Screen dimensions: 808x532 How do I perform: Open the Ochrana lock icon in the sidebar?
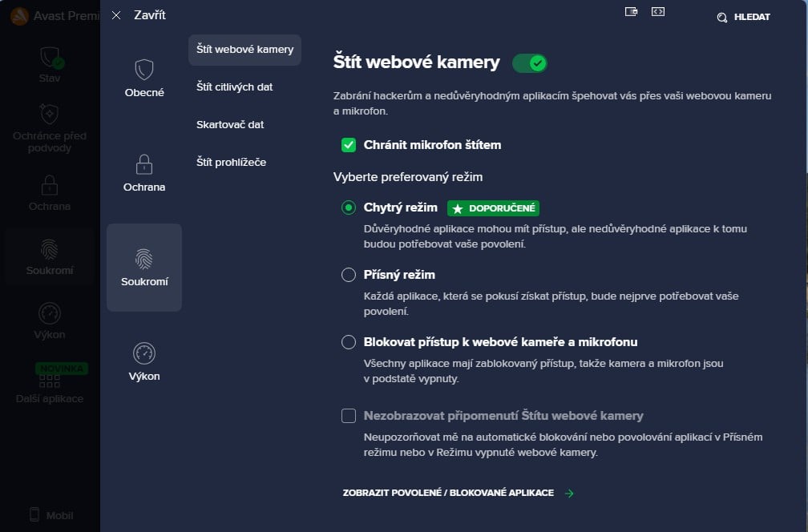tap(49, 190)
